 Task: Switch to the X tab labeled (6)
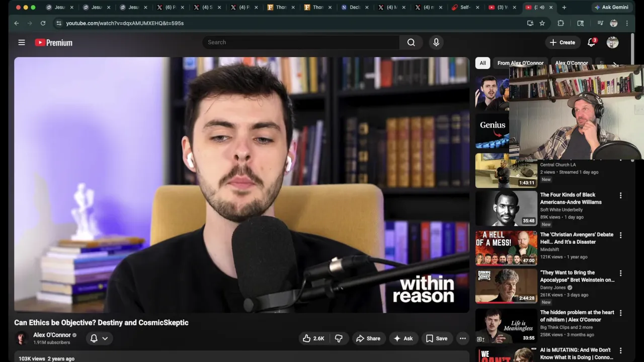point(170,8)
